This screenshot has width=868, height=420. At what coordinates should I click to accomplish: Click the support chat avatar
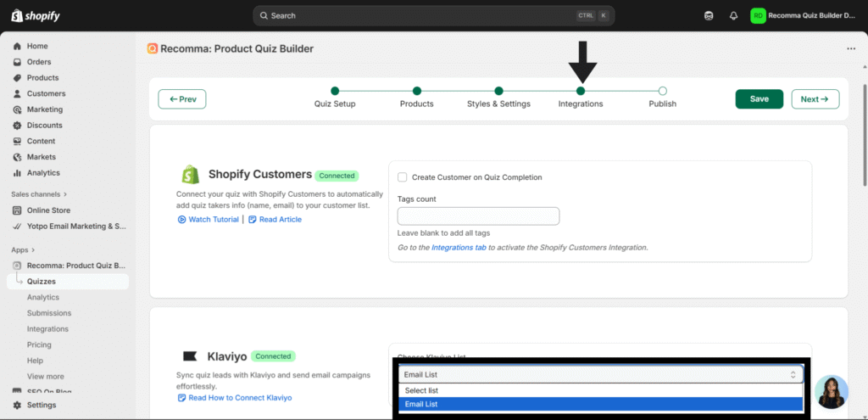click(x=832, y=392)
